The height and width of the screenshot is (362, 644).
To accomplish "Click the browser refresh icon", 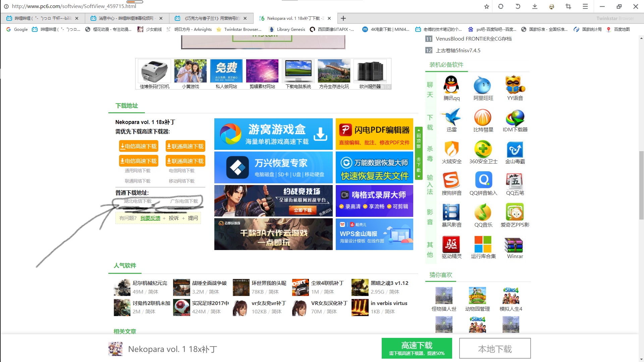I will 501,6.
